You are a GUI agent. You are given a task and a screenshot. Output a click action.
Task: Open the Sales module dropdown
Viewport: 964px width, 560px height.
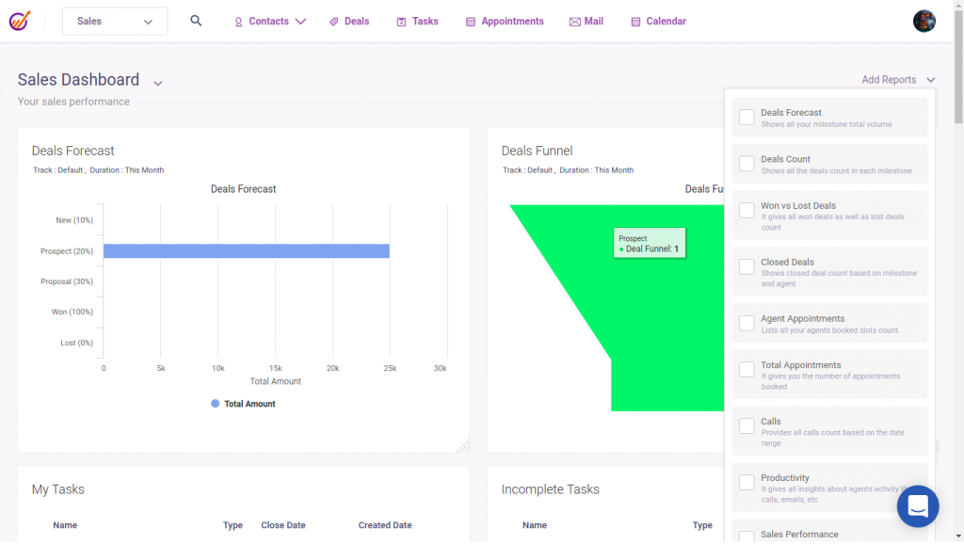tap(115, 21)
